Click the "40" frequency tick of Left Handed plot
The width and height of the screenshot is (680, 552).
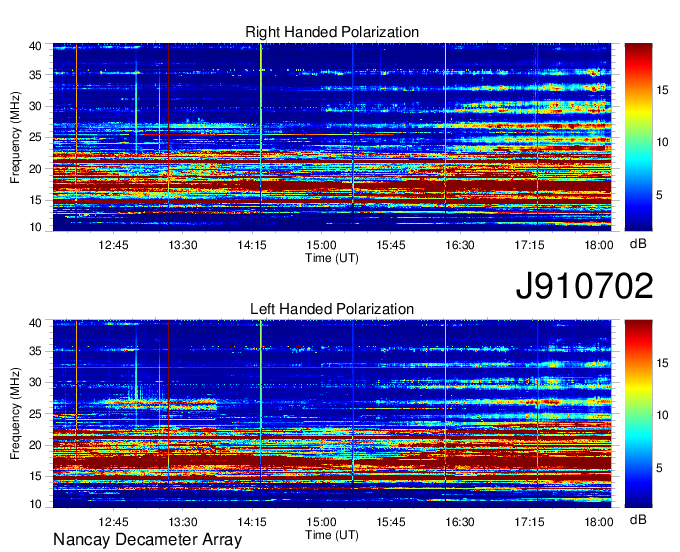pos(35,323)
